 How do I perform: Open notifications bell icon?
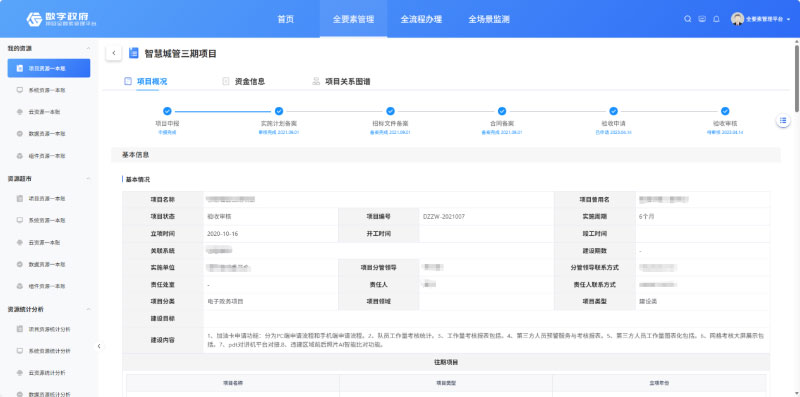[x=716, y=19]
